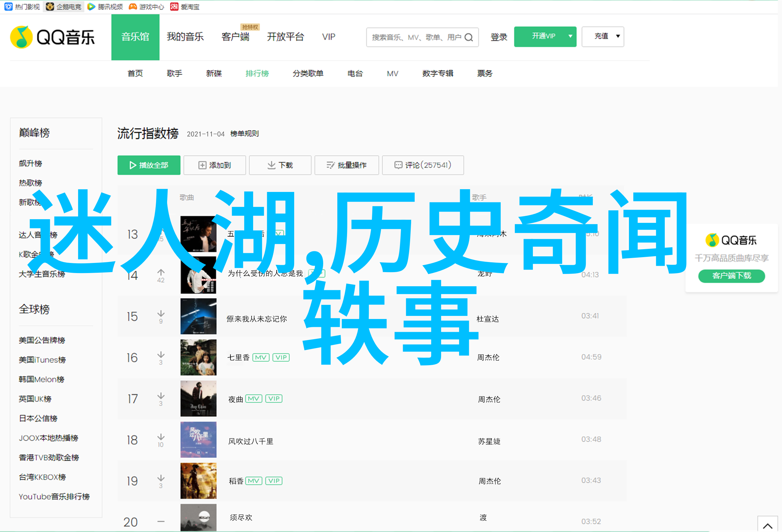Open 日本公信榜 in sidebar
Screen dimensions: 782x532
click(38, 418)
